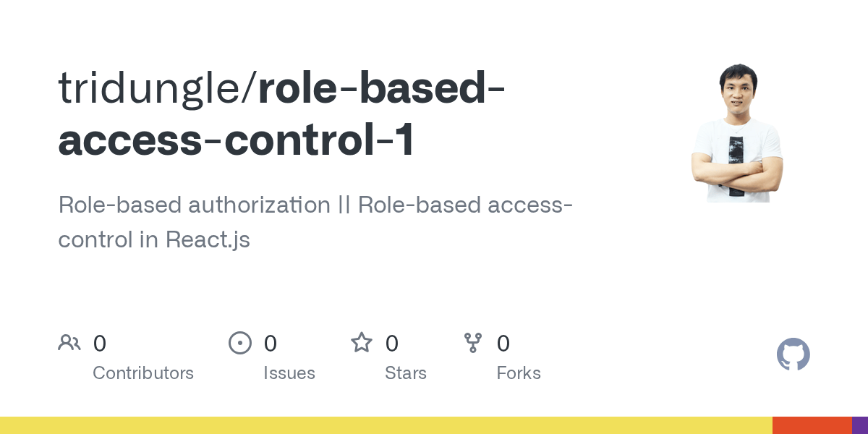Select the Forks label text
This screenshot has width=868, height=434.
(x=519, y=373)
